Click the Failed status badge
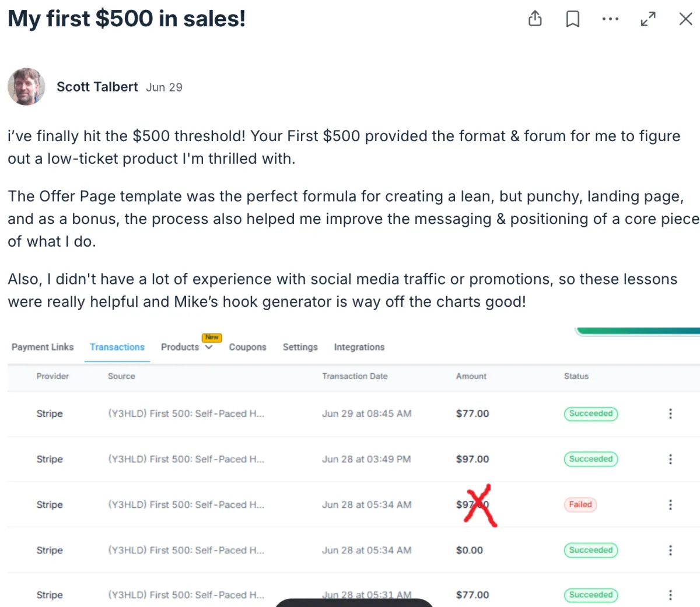The height and width of the screenshot is (607, 700). click(580, 504)
